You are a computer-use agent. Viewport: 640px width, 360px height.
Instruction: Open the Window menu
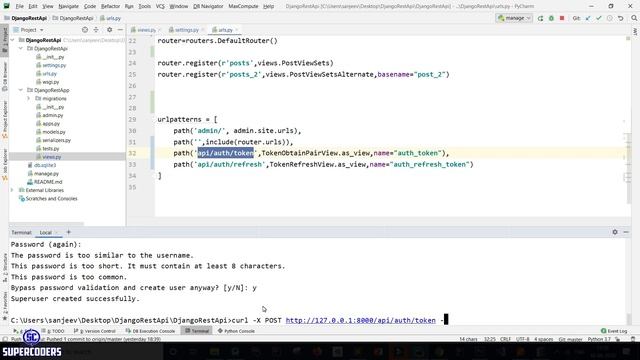(x=179, y=7)
